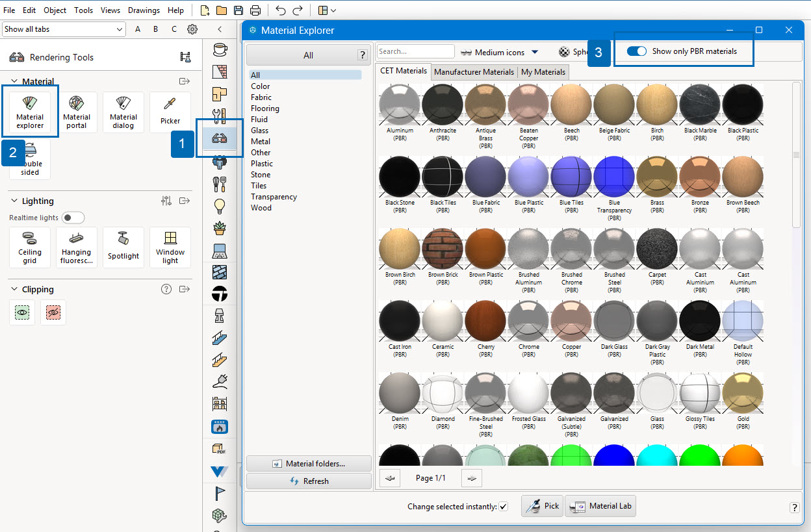
Task: Open the brick wall component tab
Action: click(220, 71)
